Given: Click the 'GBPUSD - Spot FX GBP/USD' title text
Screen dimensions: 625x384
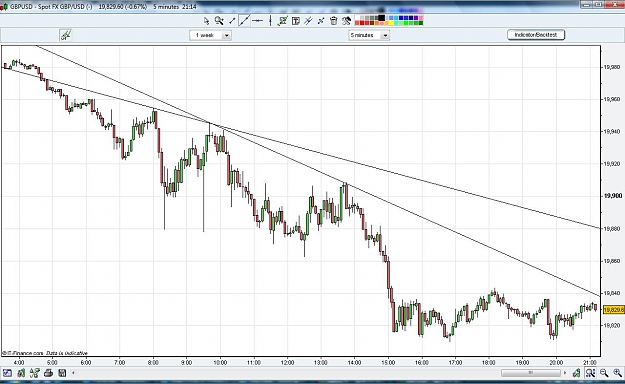Looking at the screenshot, I should [48, 7].
